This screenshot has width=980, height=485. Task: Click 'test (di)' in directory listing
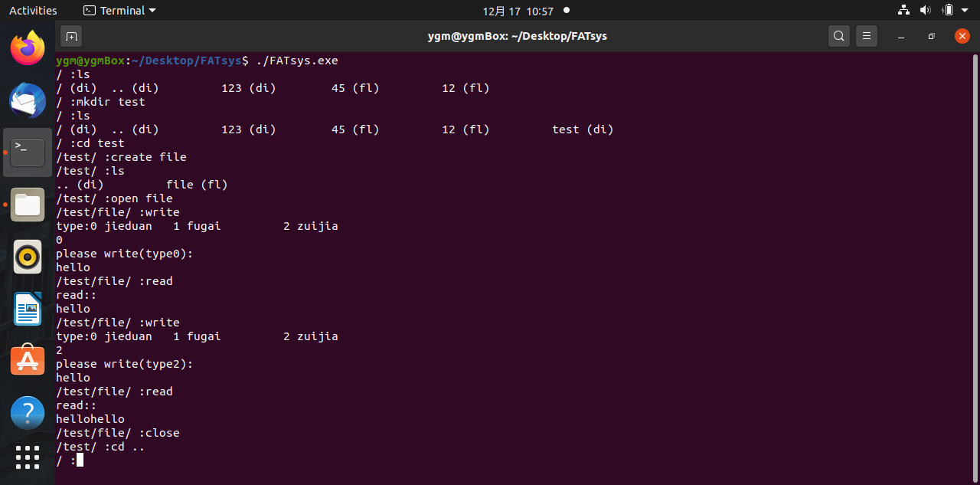583,129
